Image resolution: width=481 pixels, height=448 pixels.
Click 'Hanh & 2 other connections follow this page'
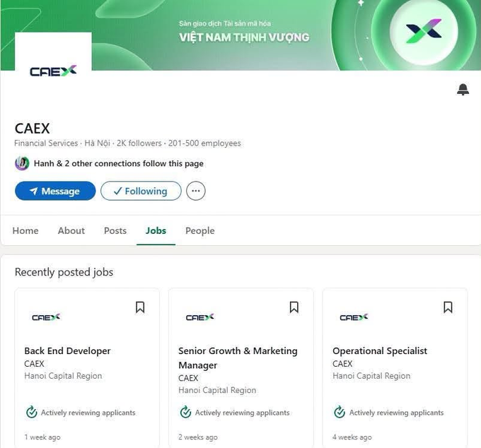119,164
